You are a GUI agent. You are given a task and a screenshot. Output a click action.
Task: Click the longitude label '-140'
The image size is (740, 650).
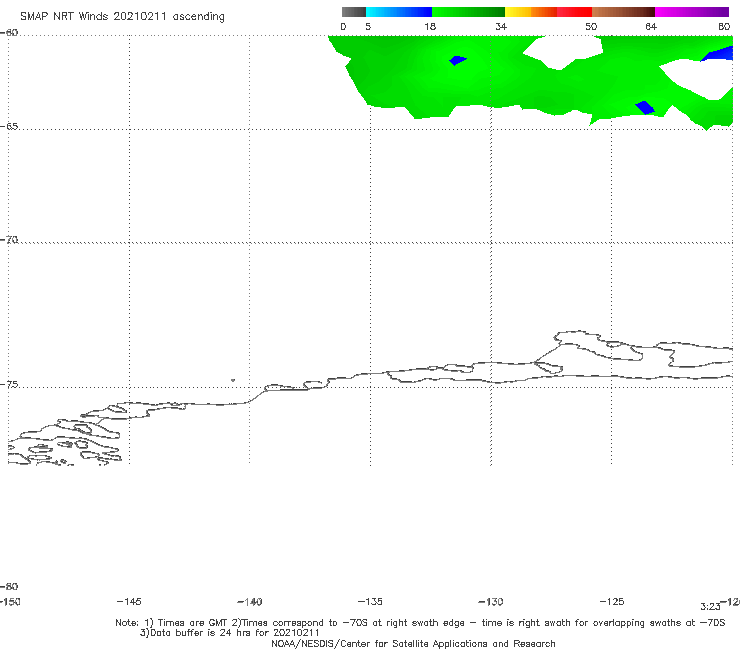250,602
